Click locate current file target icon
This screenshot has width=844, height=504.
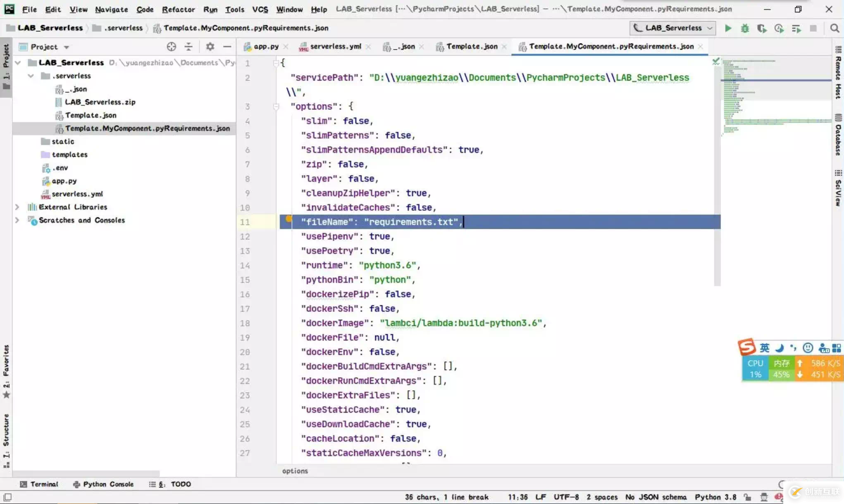[171, 47]
